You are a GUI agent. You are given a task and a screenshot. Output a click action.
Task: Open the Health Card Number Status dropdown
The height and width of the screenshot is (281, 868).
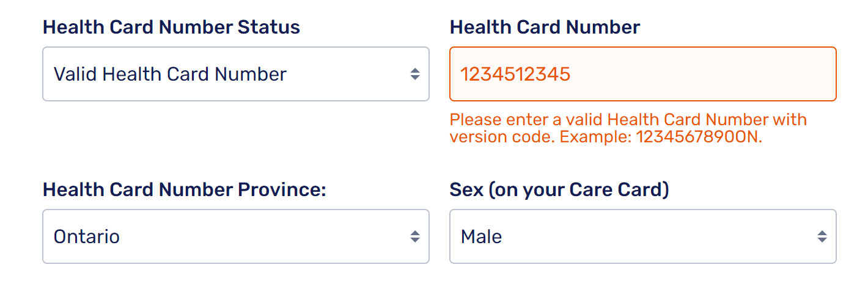click(x=235, y=74)
